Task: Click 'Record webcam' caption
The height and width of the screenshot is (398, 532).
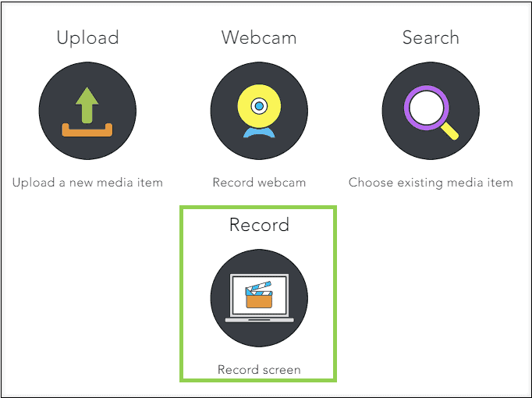Action: click(259, 183)
